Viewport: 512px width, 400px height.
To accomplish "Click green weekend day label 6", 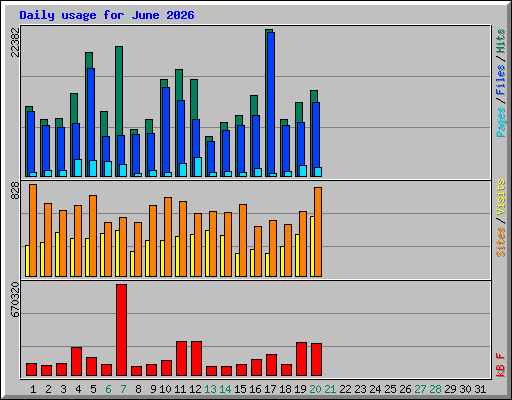I will pos(108,389).
